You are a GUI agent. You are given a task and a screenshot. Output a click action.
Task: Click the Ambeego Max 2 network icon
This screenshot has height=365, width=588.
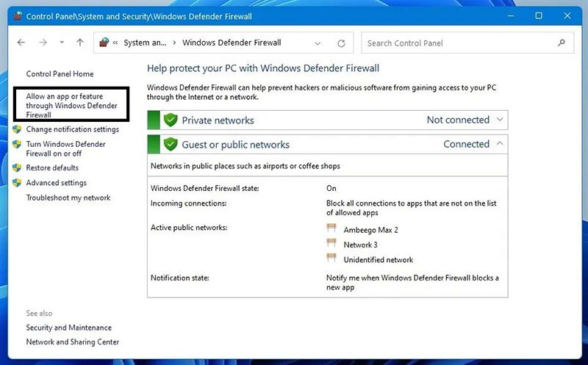[331, 228]
